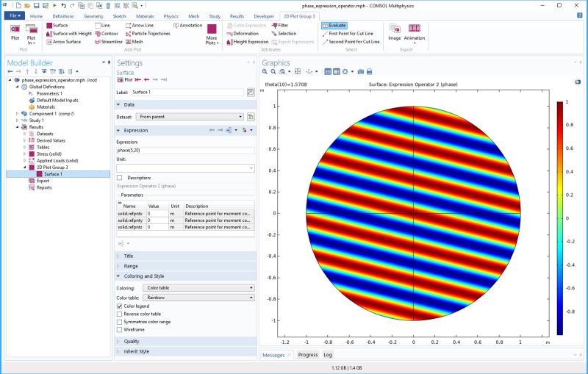Add an Arrow Line plot
The width and height of the screenshot is (588, 374).
click(140, 26)
